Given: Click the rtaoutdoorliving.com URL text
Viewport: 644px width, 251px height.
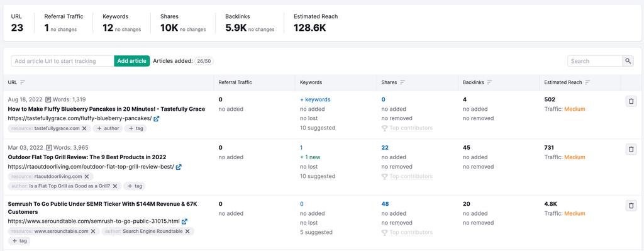Looking at the screenshot, I should pos(91,167).
